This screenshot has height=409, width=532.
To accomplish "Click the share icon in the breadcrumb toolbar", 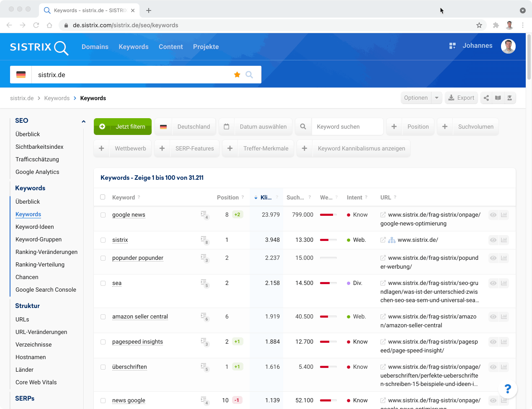I will [x=486, y=98].
